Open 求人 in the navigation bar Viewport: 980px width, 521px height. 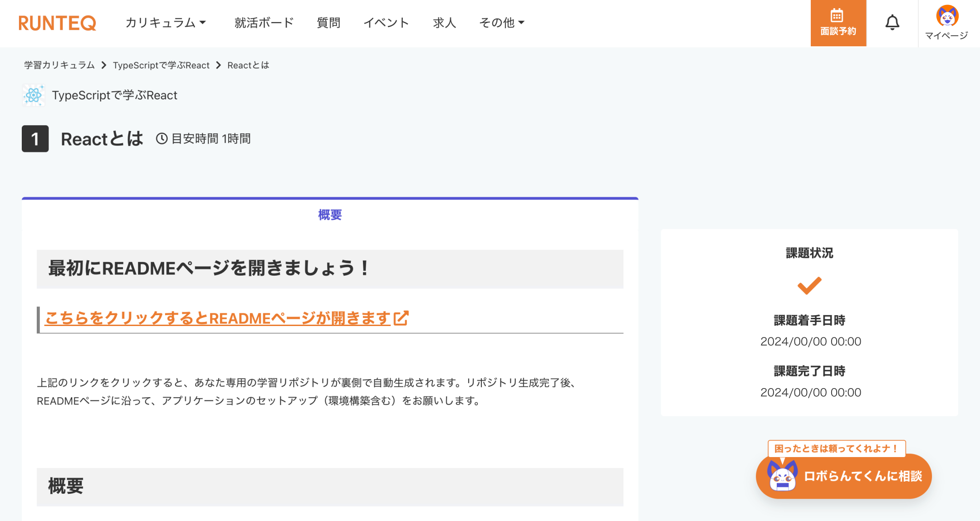[444, 23]
